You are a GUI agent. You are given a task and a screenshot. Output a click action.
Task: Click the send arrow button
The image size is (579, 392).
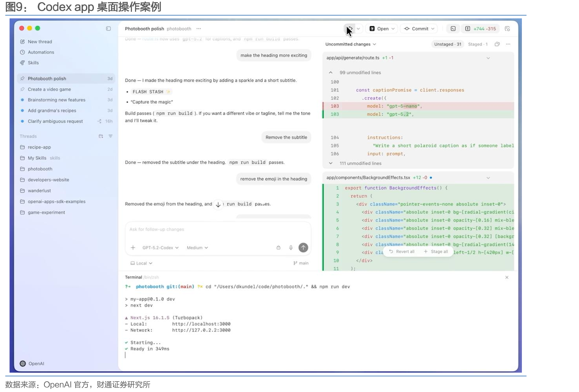click(x=303, y=247)
